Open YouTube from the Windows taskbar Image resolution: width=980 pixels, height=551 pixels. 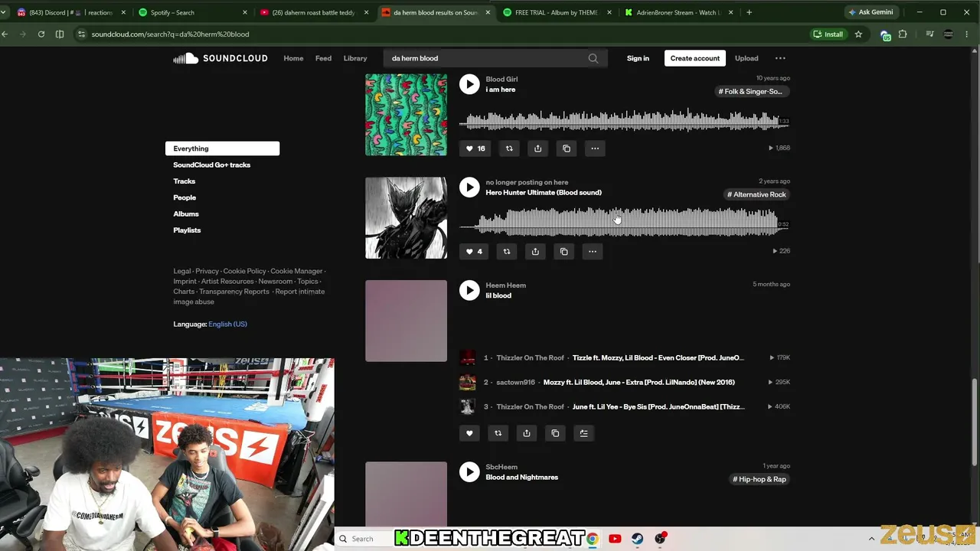tap(615, 539)
